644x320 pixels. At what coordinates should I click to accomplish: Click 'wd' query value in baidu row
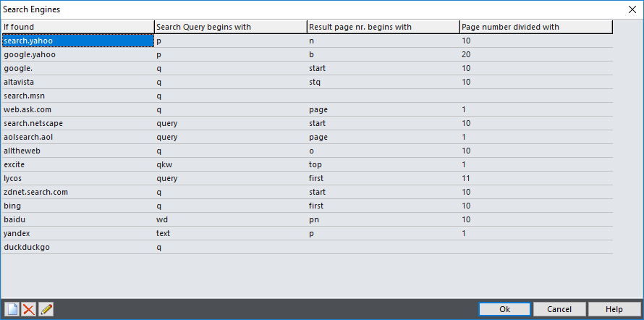click(162, 220)
